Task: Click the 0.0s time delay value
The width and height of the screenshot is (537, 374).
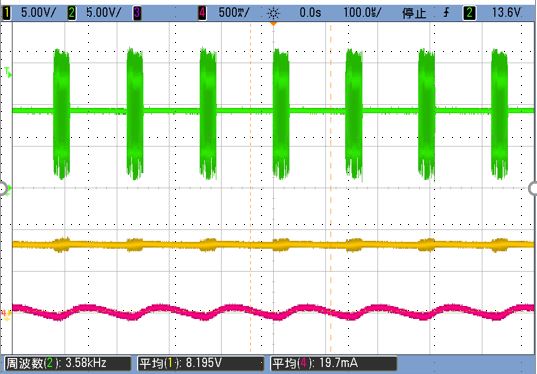Action: tap(310, 13)
